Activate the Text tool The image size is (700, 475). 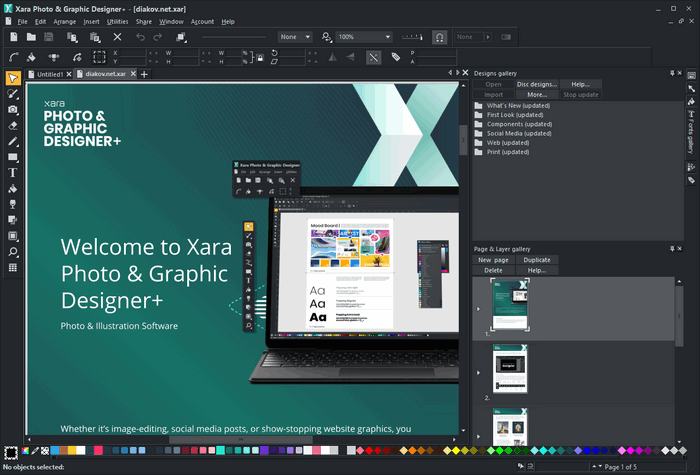point(13,172)
